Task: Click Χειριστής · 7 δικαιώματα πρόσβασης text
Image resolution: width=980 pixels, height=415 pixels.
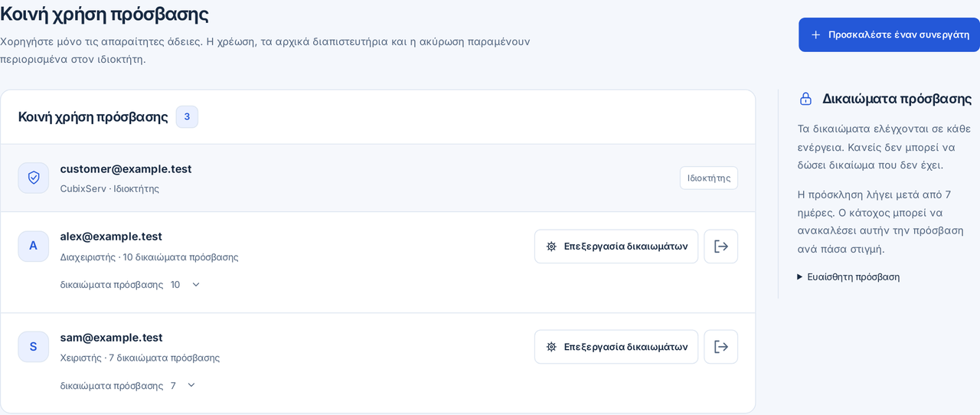Action: click(x=140, y=358)
